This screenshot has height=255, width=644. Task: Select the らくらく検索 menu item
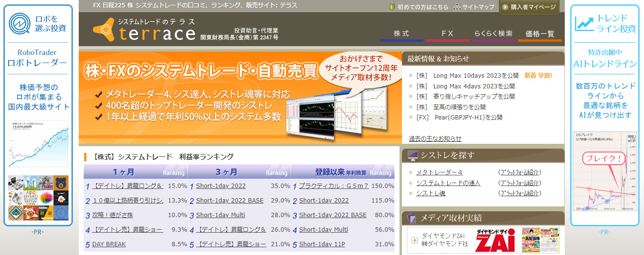[x=493, y=34]
